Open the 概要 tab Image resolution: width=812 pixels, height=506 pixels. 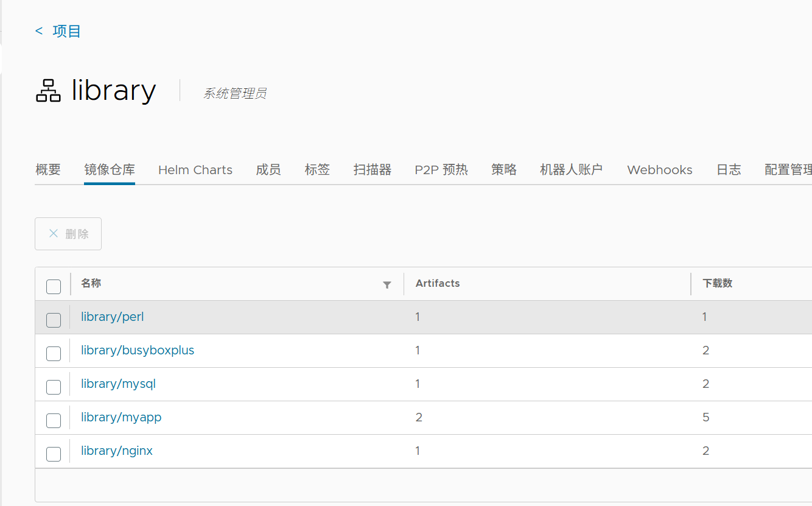(48, 170)
